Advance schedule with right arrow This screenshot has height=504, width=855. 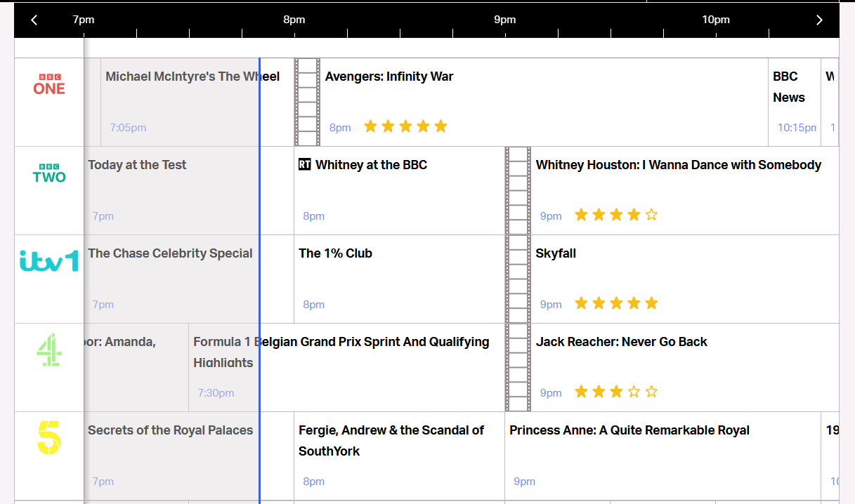pyautogui.click(x=819, y=20)
